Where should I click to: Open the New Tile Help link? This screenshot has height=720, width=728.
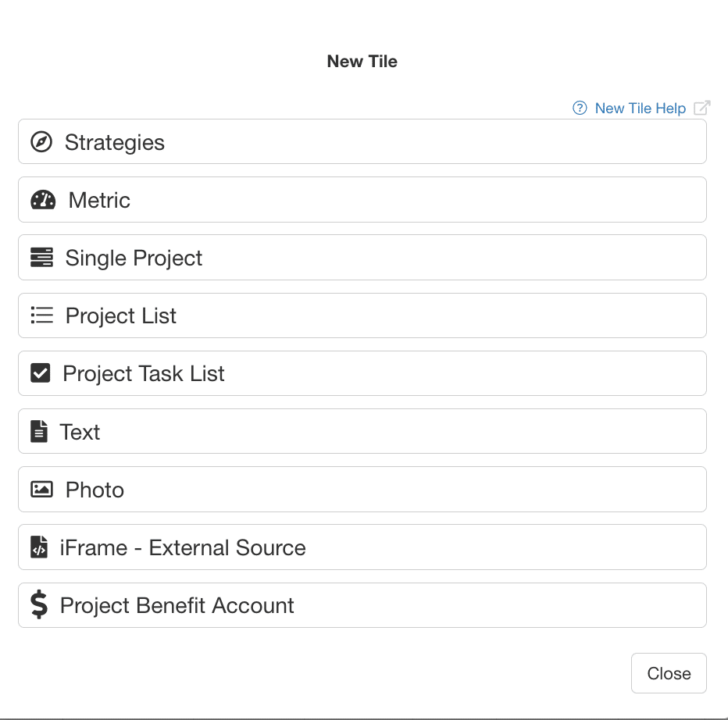[640, 109]
